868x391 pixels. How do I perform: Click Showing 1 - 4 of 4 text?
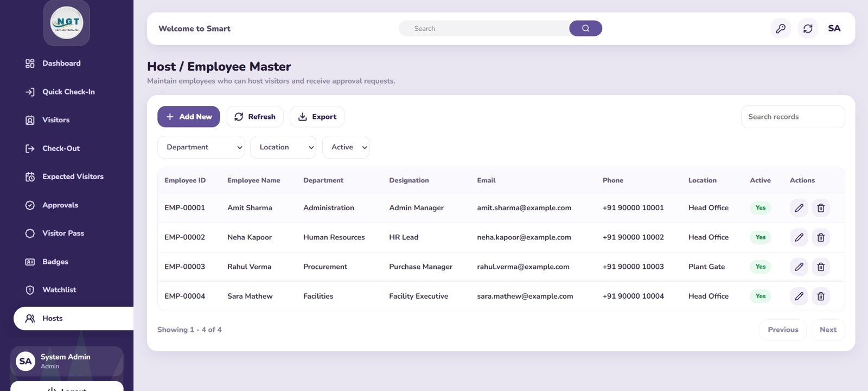coord(189,330)
